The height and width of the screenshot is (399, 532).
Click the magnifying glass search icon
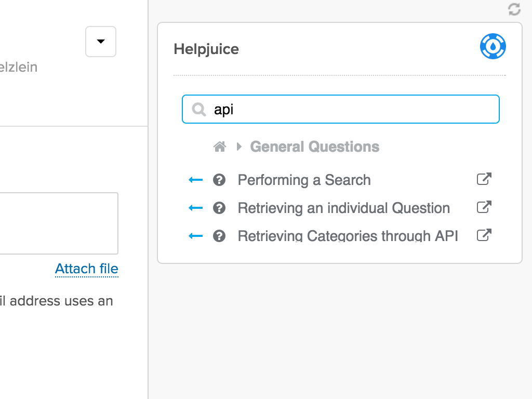point(199,110)
